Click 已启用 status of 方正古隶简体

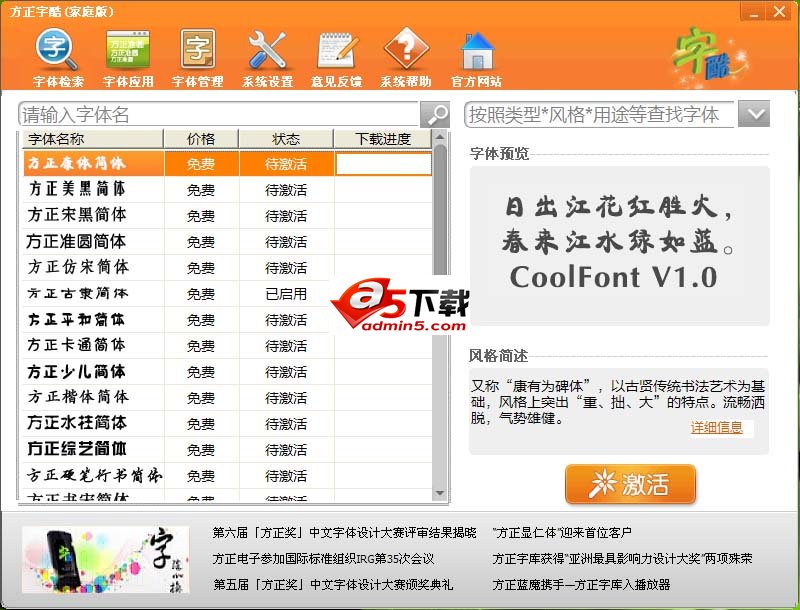pos(286,294)
